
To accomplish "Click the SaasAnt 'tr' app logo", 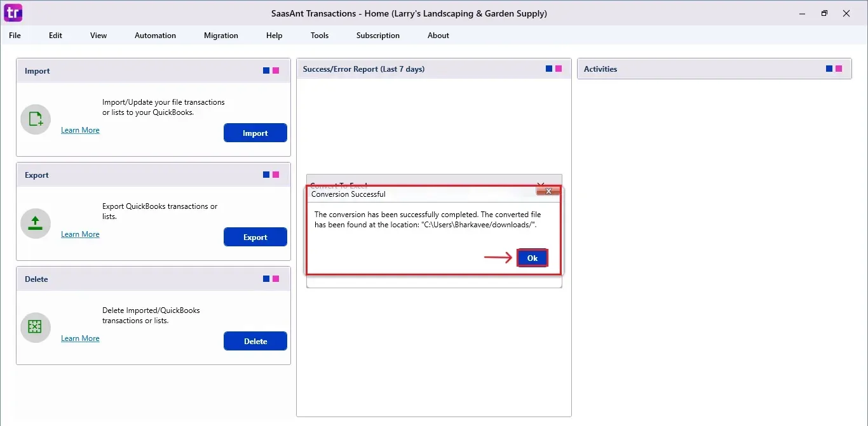I will click(x=13, y=13).
